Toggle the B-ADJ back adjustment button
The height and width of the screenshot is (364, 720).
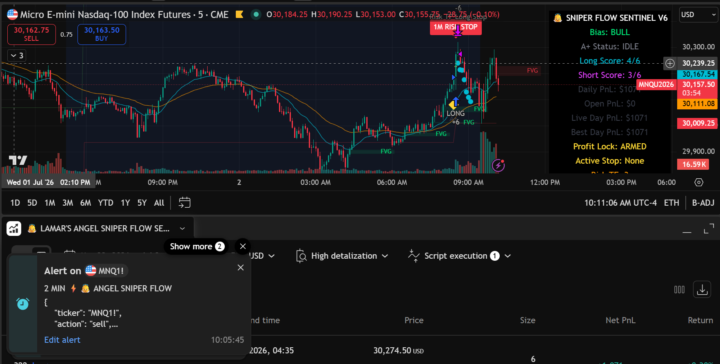click(703, 202)
